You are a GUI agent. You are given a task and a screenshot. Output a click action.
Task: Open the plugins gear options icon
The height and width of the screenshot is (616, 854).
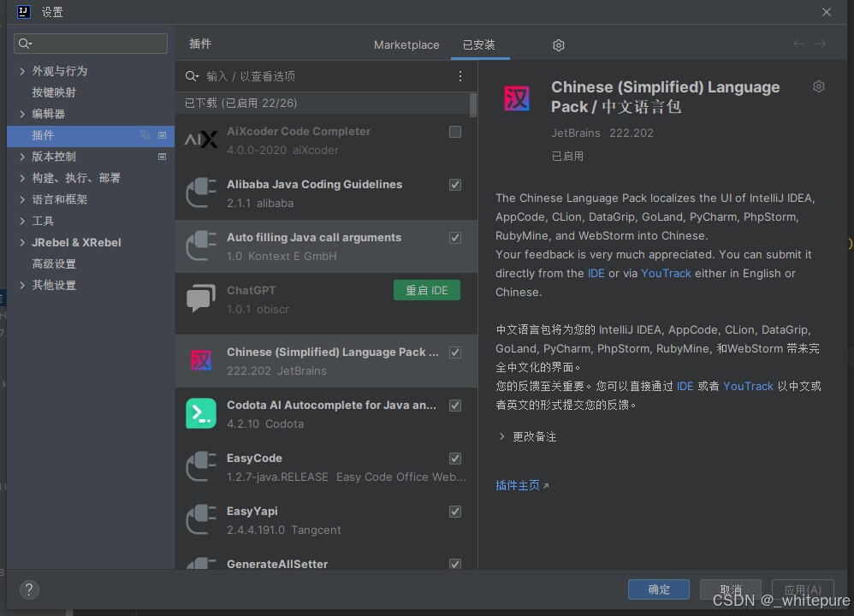click(558, 45)
